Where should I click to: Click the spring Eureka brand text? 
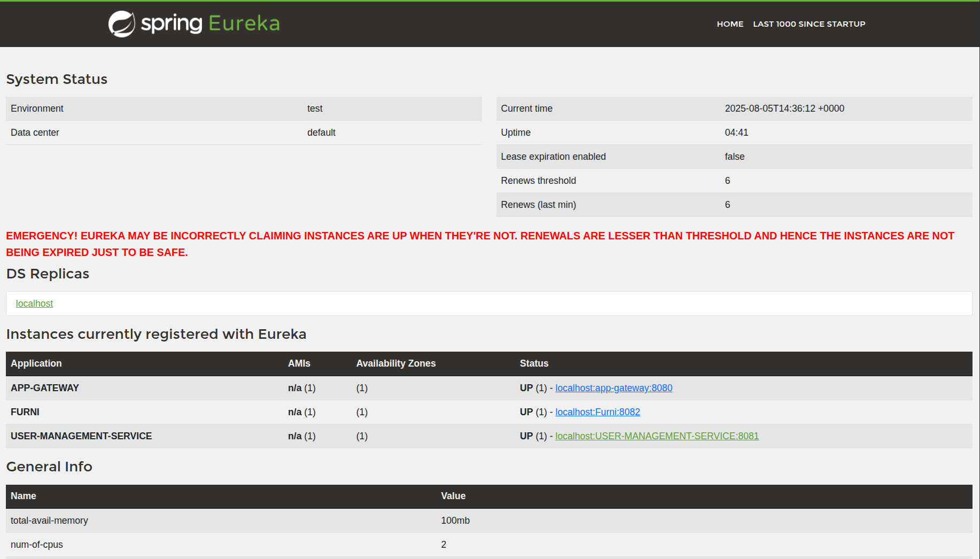(210, 24)
